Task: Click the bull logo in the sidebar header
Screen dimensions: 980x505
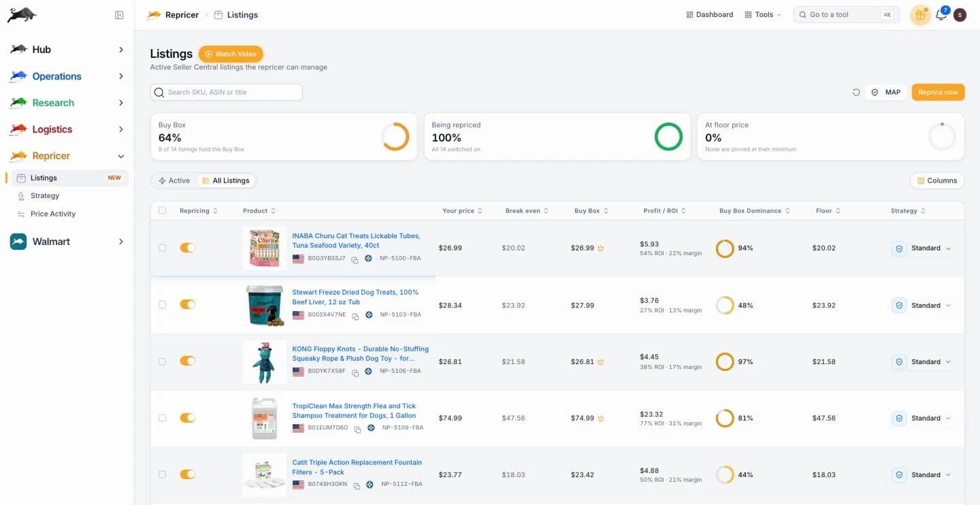Action: pyautogui.click(x=22, y=15)
